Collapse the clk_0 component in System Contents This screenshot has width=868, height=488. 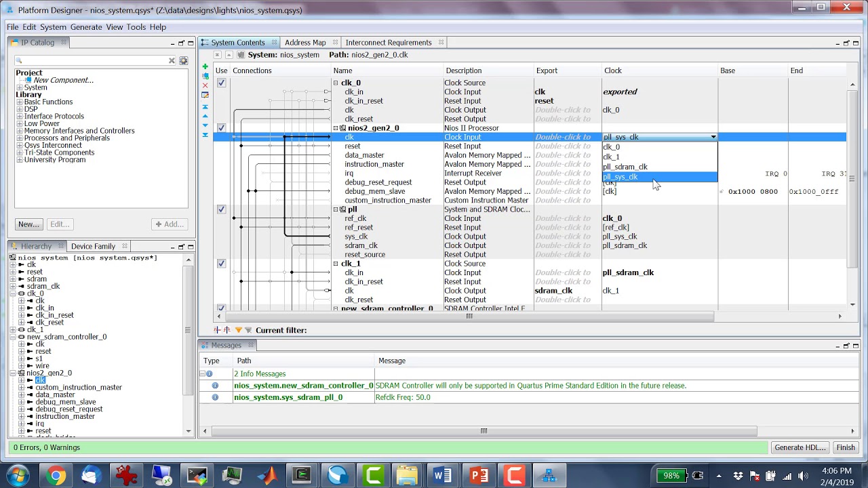(x=335, y=83)
